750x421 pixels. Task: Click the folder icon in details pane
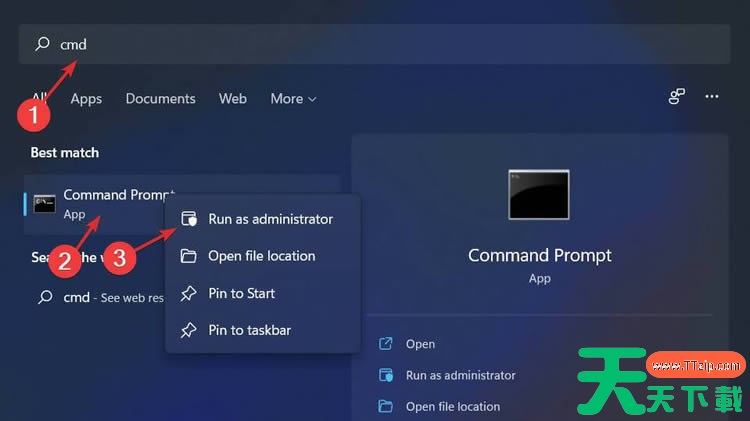pos(386,406)
